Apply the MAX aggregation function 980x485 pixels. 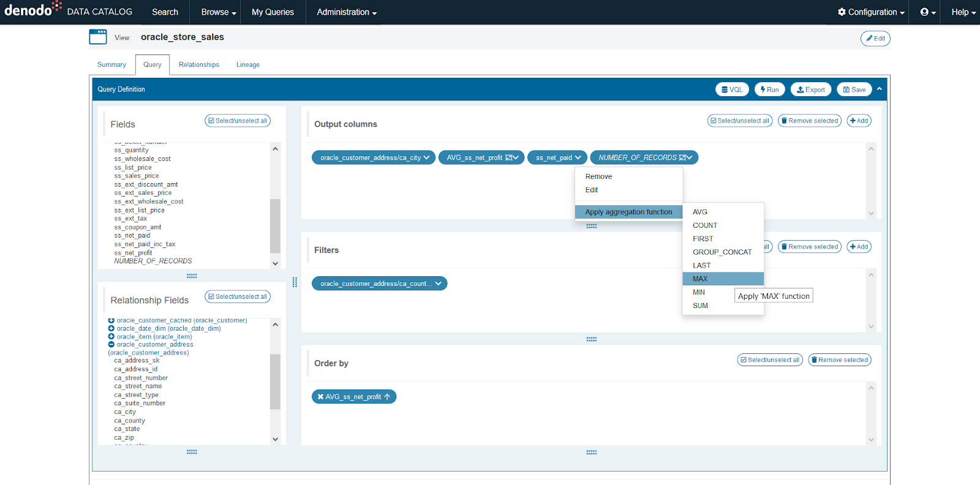point(723,279)
